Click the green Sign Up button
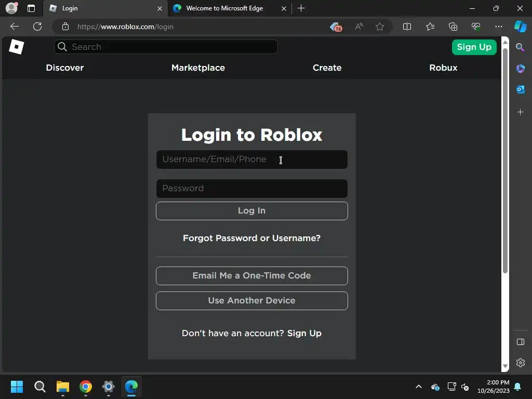 (474, 47)
